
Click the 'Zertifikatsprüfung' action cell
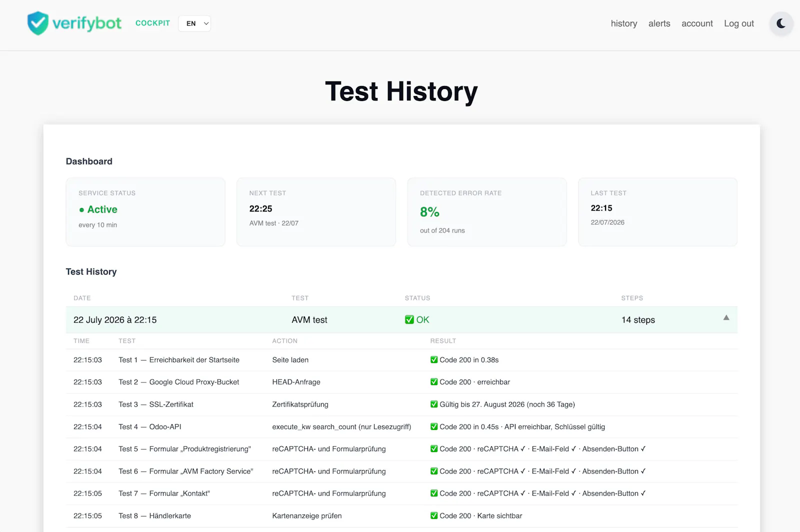300,404
